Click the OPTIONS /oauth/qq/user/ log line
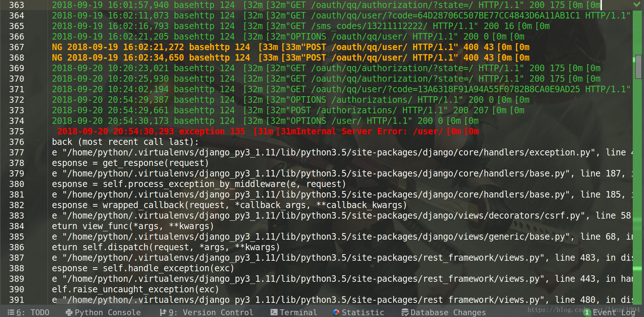The width and height of the screenshot is (644, 317). (x=288, y=37)
